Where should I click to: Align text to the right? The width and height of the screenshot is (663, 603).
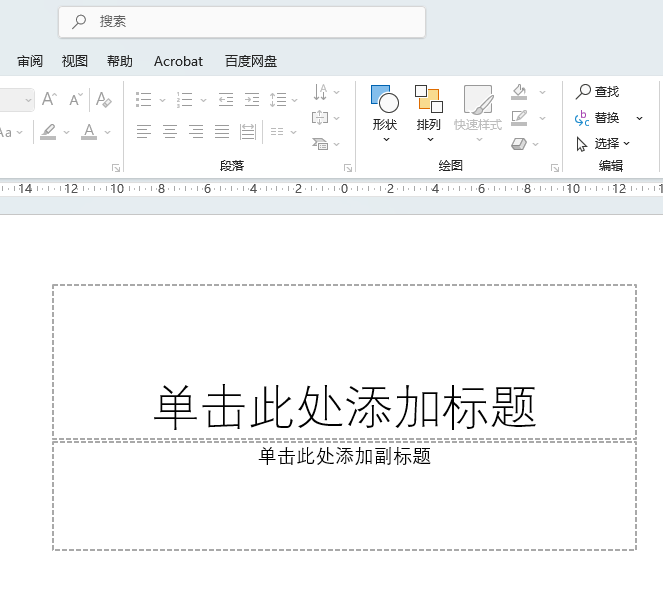click(196, 132)
